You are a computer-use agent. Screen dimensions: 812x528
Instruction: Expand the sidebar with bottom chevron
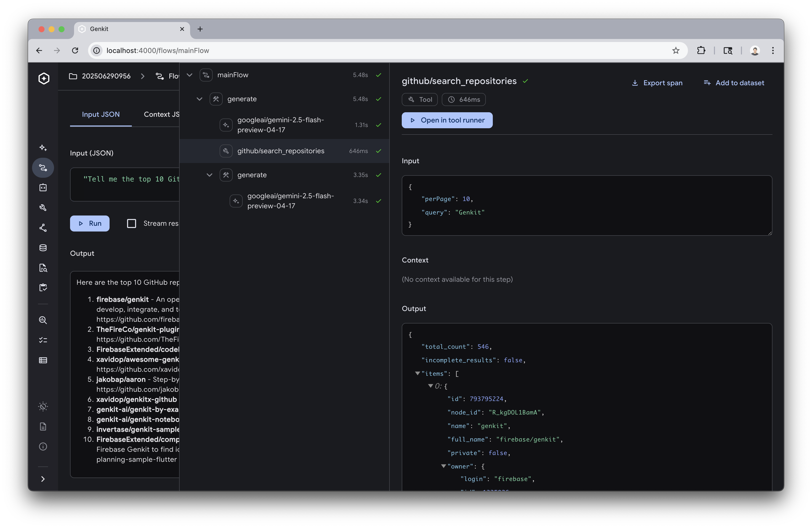click(43, 479)
